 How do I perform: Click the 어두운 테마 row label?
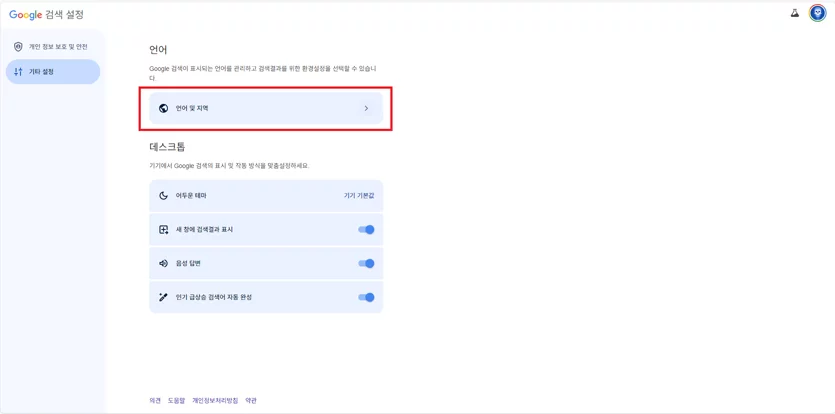pyautogui.click(x=191, y=196)
